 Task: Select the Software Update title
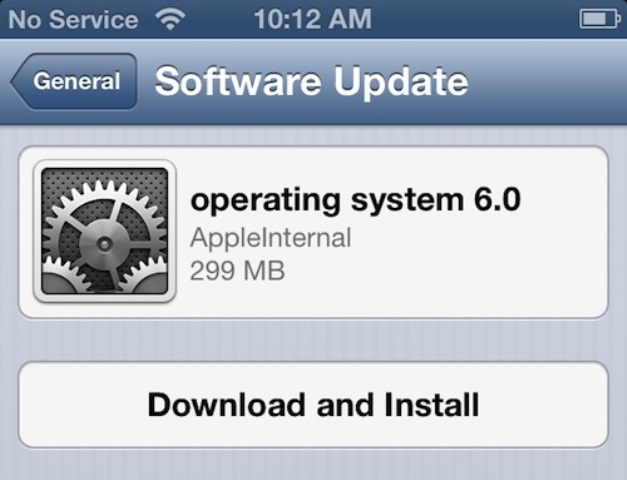coord(312,82)
